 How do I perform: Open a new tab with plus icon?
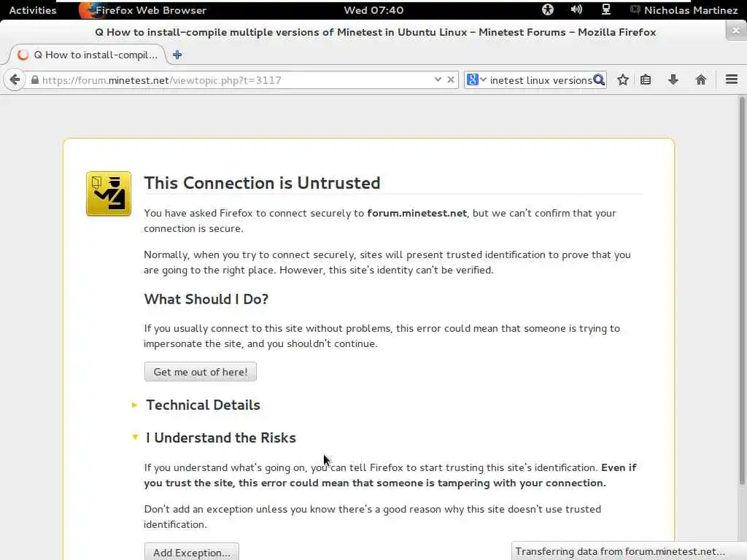(x=177, y=55)
